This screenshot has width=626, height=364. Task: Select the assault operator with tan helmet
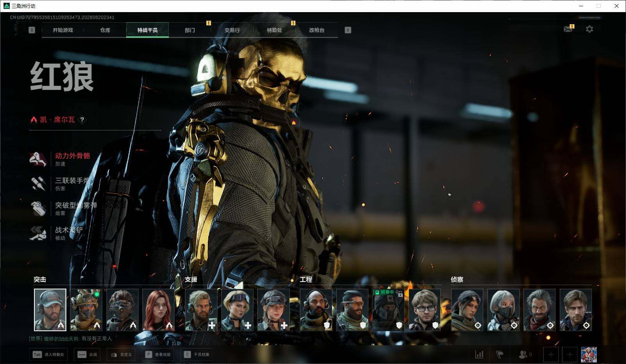(86, 310)
